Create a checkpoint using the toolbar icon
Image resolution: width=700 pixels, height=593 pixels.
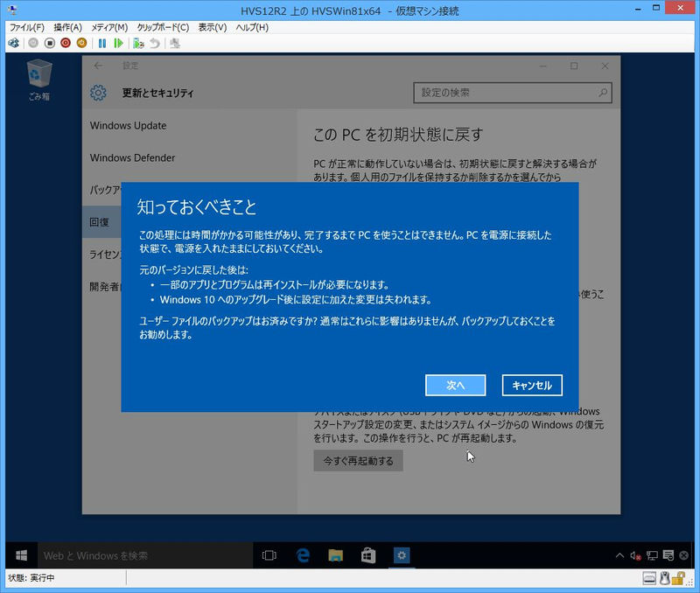(138, 43)
